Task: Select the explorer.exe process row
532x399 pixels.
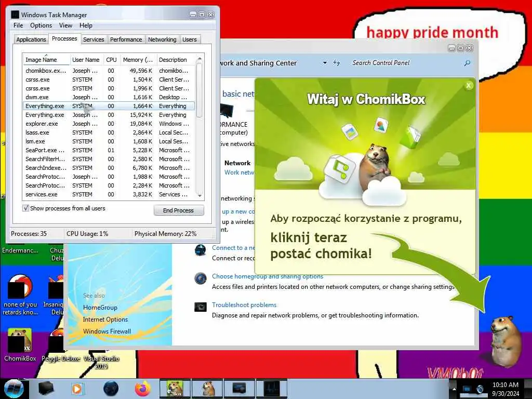Action: 109,124
